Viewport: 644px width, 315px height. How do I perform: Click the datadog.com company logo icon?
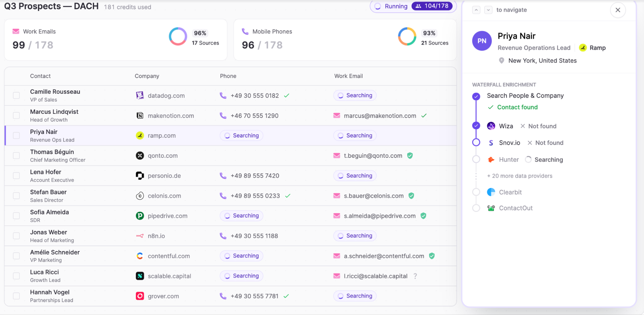click(x=140, y=95)
